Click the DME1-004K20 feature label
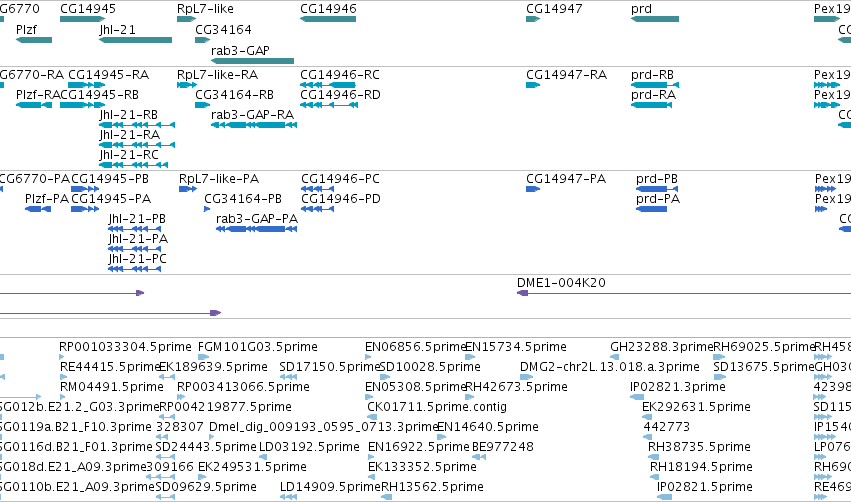 coord(561,283)
